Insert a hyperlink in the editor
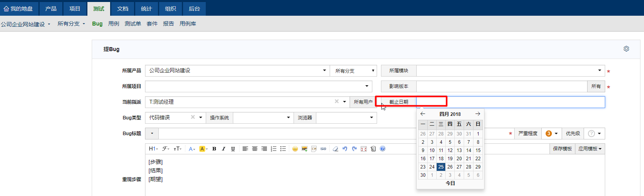644x196 pixels. [323, 149]
